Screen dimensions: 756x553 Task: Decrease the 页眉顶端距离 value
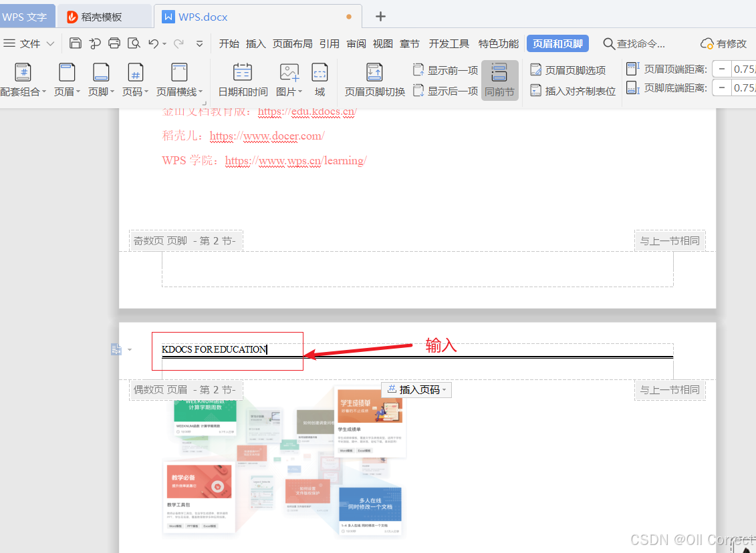[722, 69]
